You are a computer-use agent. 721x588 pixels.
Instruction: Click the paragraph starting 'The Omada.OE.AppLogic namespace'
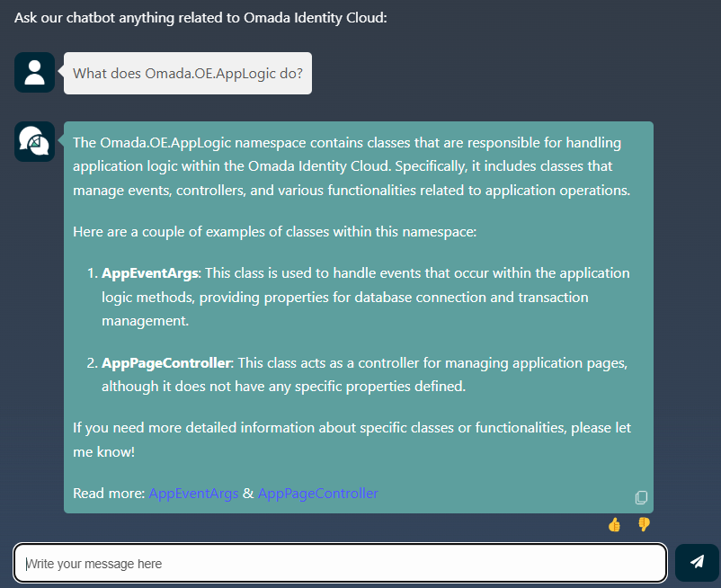pyautogui.click(x=352, y=166)
